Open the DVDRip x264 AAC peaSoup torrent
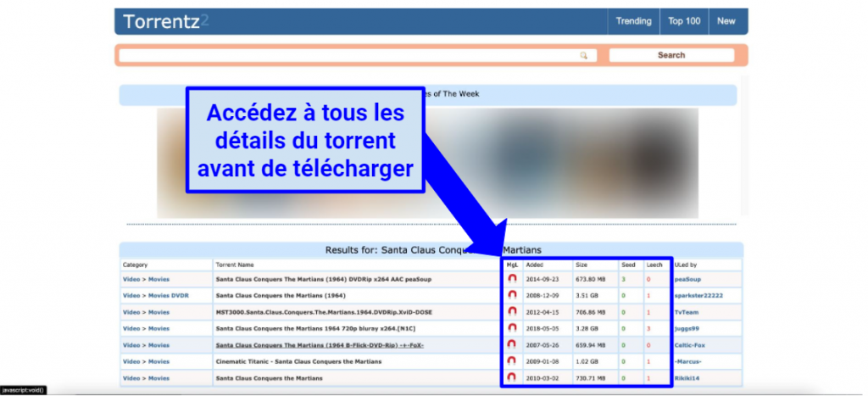868x396 pixels. 323,279
